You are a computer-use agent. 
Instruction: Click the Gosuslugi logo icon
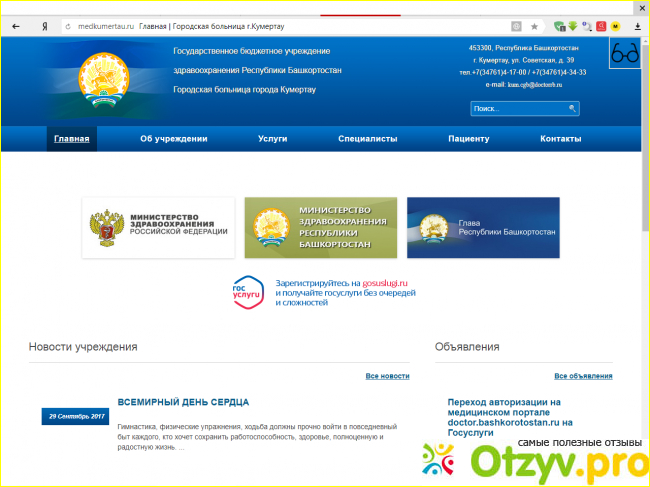pos(246,291)
